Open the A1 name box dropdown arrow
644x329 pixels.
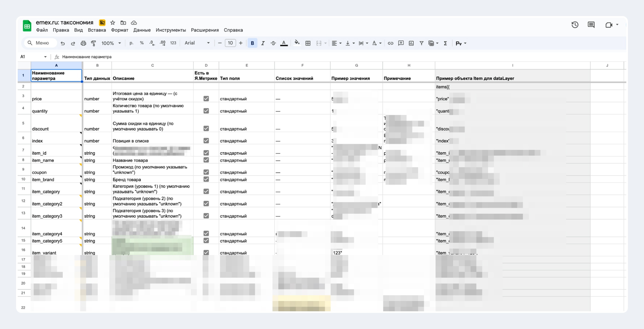click(45, 57)
